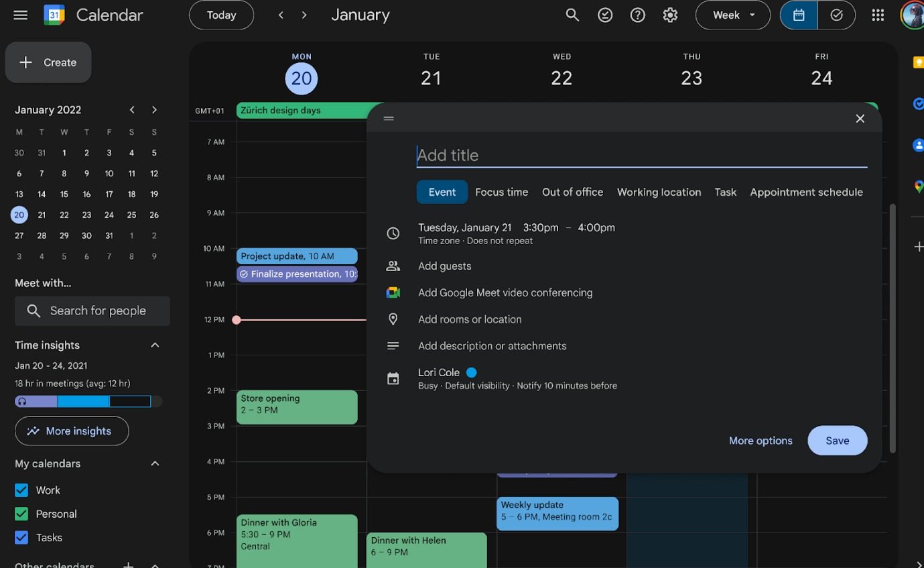The height and width of the screenshot is (568, 924).
Task: Click the blue color dot beside Lori Cole
Action: (x=471, y=372)
